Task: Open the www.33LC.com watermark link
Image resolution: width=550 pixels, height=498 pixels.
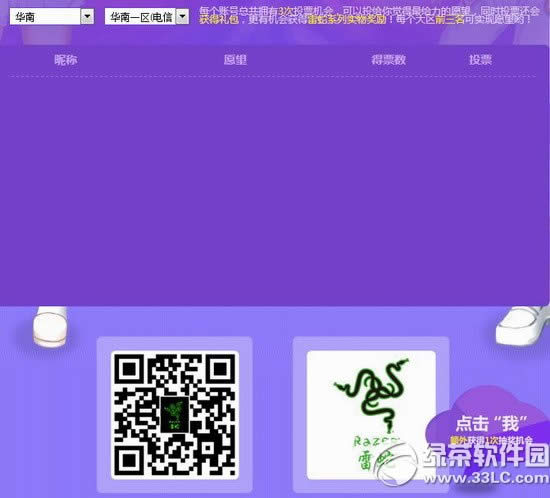Action: [x=487, y=478]
